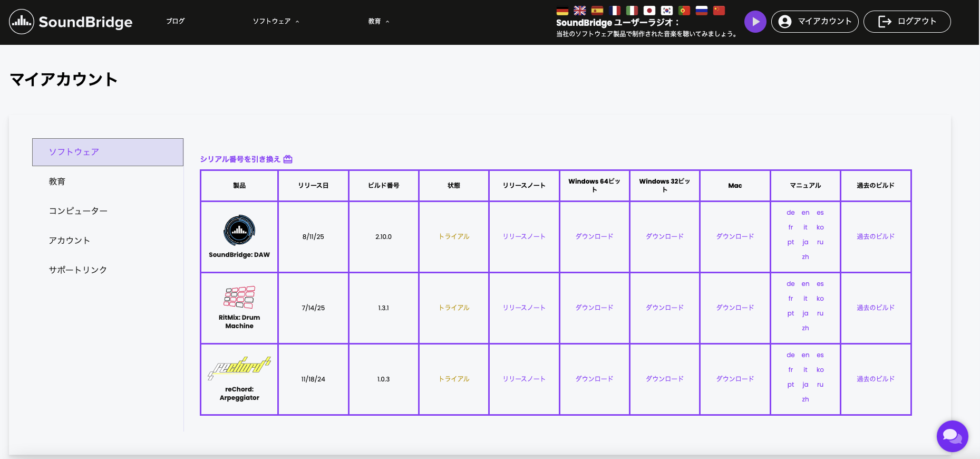Select the German flag language icon
Screen dimensions: 980x459
click(x=562, y=11)
